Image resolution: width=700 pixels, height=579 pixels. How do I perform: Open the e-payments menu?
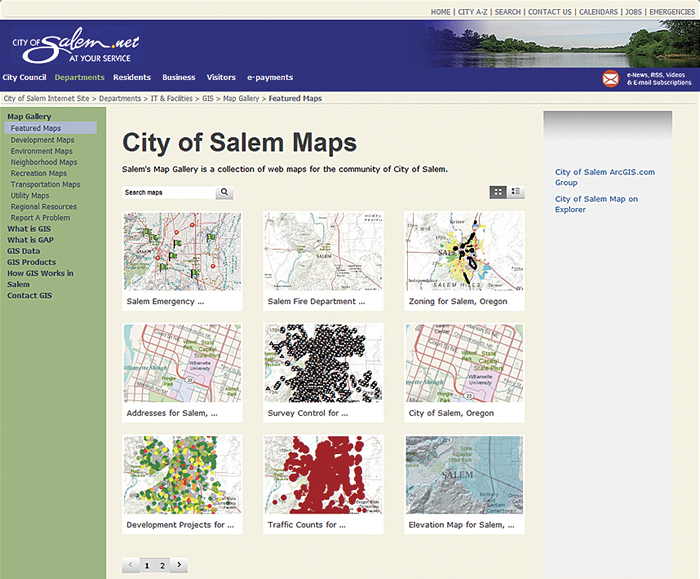270,78
